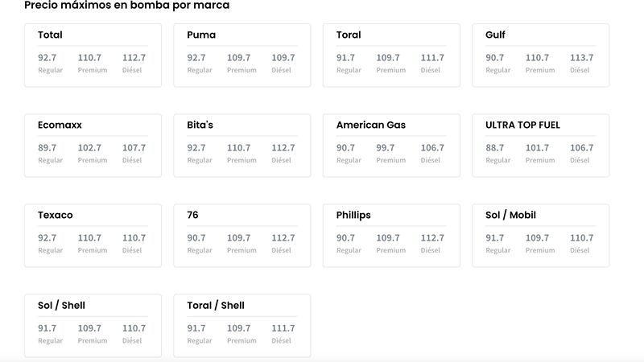Click the 'Precio máximos en bomba' heading
The height and width of the screenshot is (362, 644).
[127, 6]
